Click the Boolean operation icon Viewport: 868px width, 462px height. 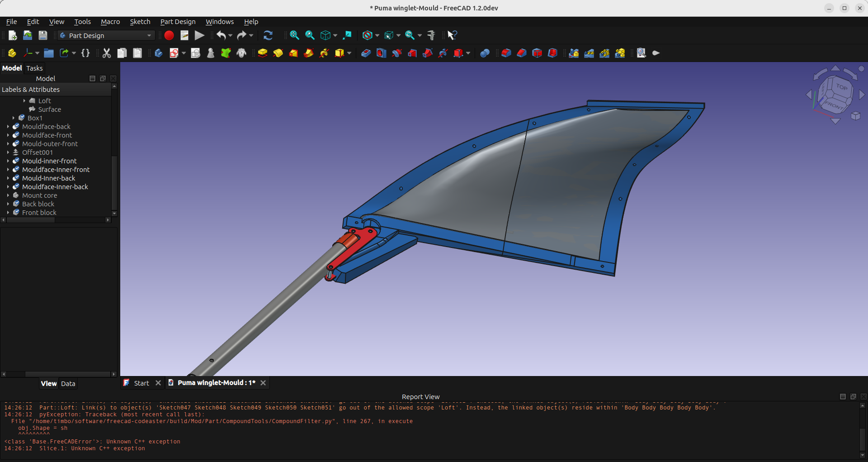click(x=485, y=53)
